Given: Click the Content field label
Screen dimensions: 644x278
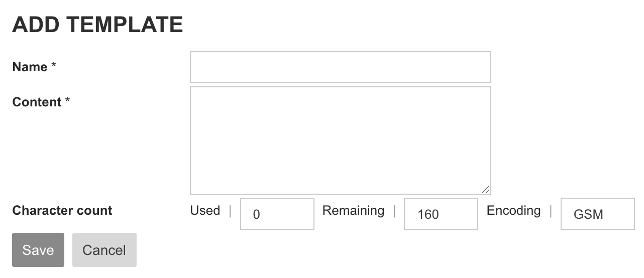Looking at the screenshot, I should point(37,102).
